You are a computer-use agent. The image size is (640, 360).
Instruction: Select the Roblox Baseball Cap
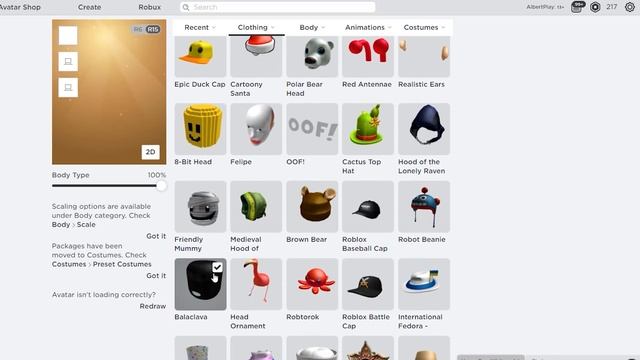[368, 207]
